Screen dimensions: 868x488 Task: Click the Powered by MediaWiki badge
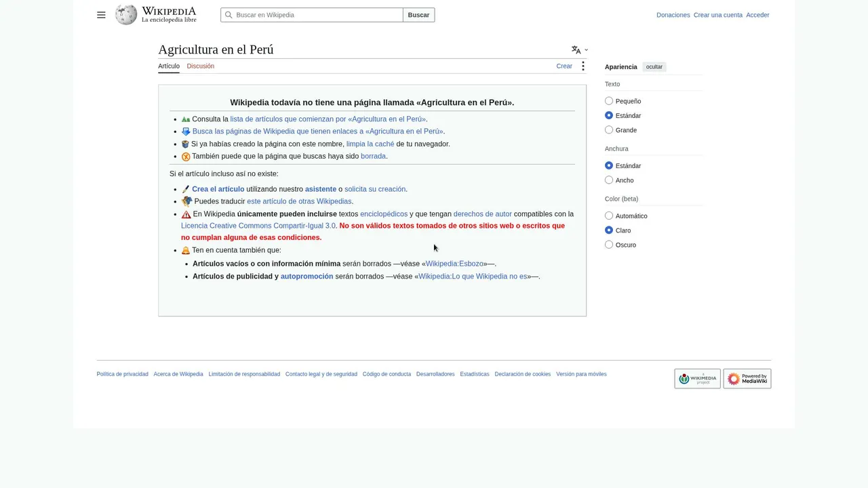(747, 379)
